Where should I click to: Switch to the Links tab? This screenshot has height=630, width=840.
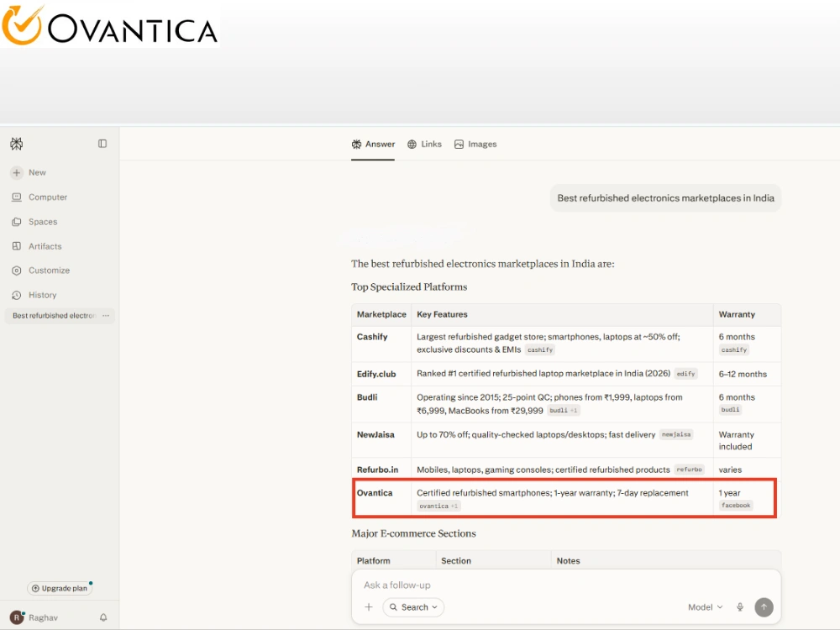[x=424, y=144]
